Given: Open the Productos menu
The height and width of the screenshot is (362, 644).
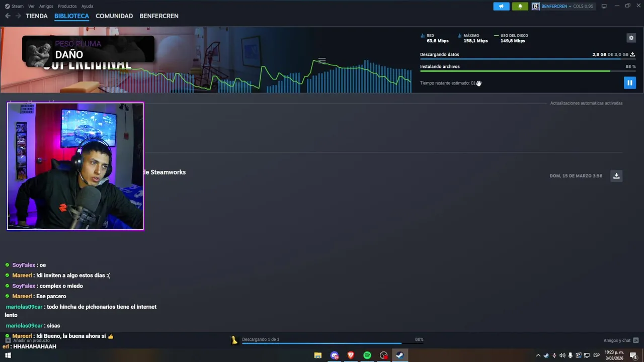Looking at the screenshot, I should (67, 6).
